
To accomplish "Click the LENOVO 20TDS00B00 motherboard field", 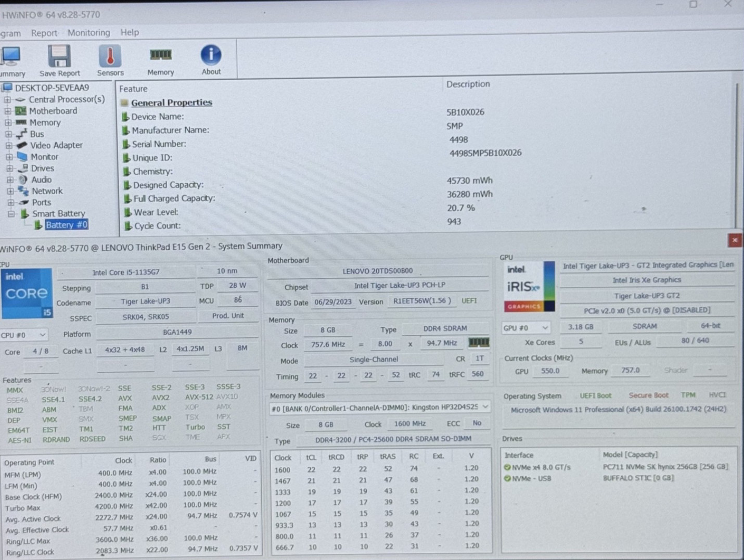I will click(378, 271).
